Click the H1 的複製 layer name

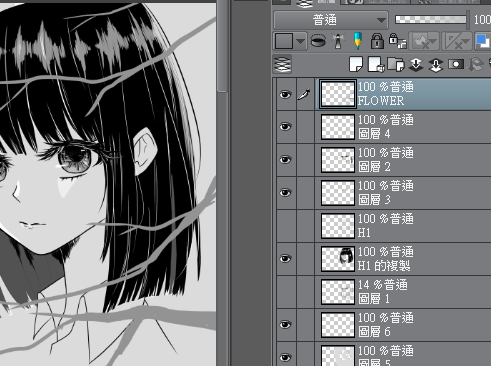pos(384,266)
